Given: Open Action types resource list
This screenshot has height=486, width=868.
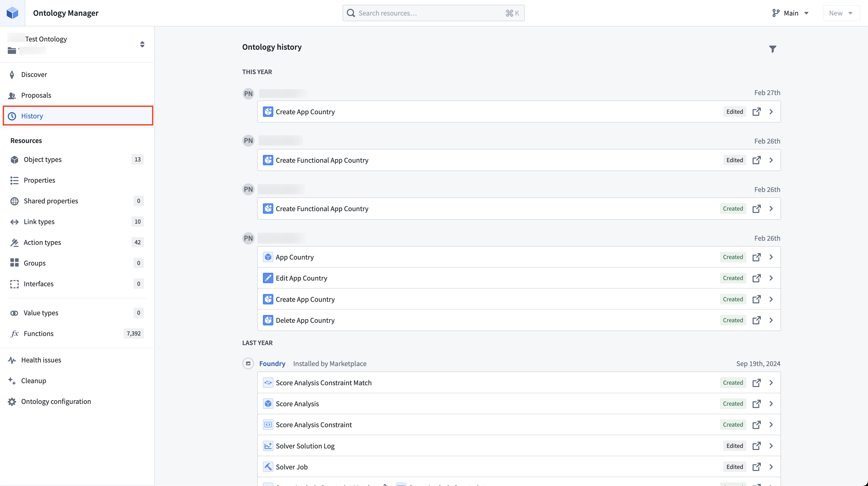Looking at the screenshot, I should tap(77, 242).
